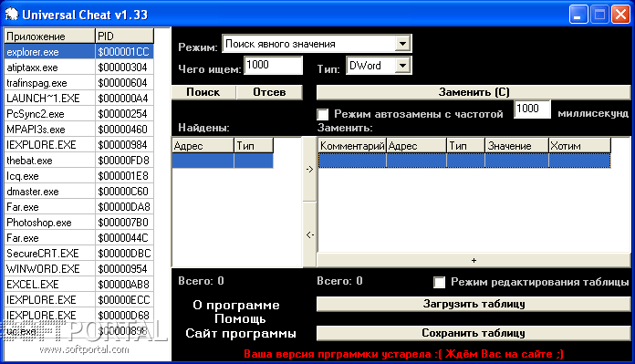Open the Режим search mode dropdown

tap(402, 43)
